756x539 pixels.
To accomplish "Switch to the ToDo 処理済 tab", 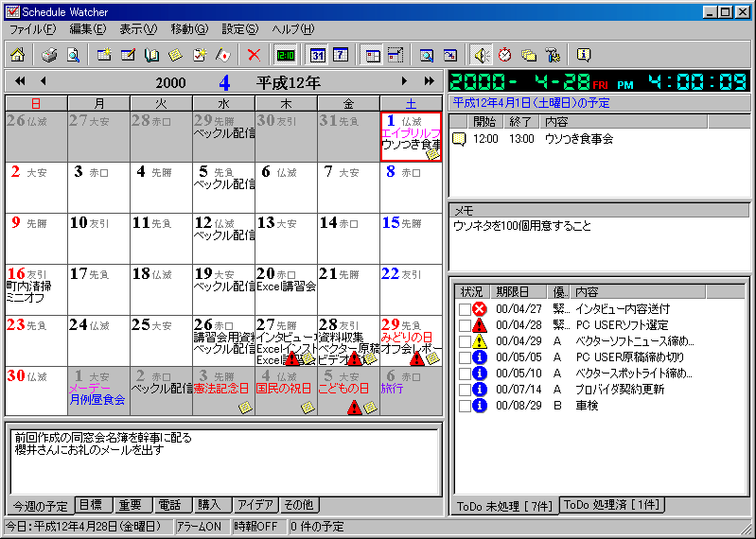I will pyautogui.click(x=611, y=504).
